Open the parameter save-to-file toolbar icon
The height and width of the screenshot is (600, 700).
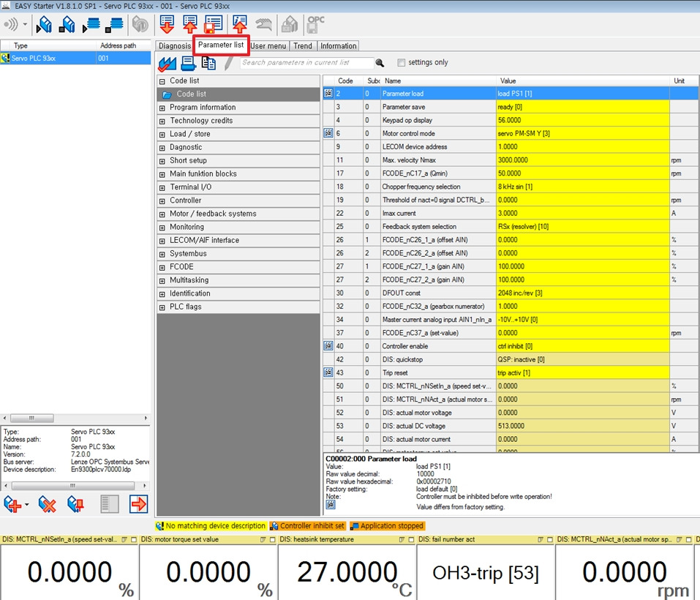[x=214, y=23]
